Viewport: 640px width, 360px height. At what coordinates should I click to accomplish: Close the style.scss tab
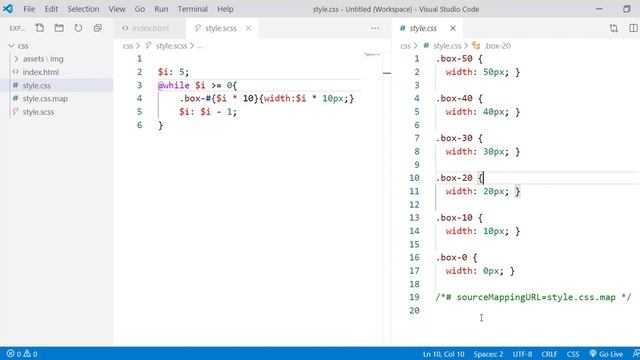(248, 28)
